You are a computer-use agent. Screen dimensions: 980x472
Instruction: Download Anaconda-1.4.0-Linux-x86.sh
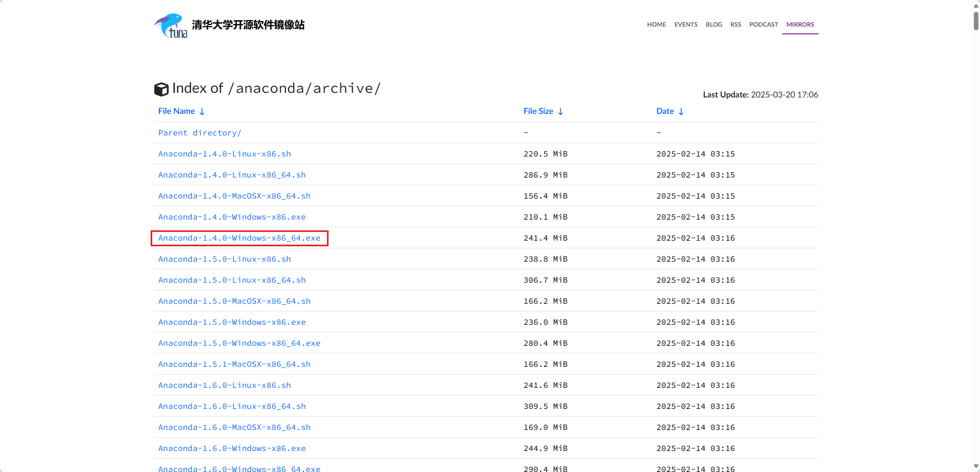click(224, 153)
